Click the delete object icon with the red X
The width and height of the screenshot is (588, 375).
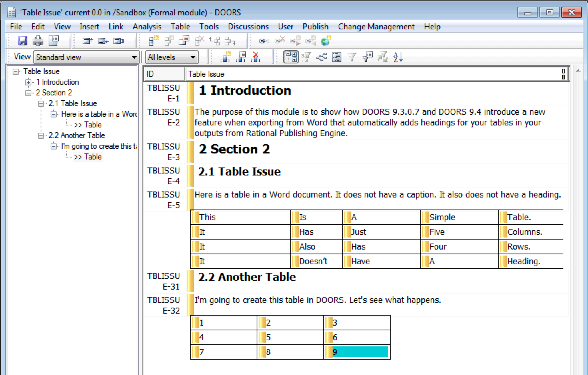pos(199,41)
